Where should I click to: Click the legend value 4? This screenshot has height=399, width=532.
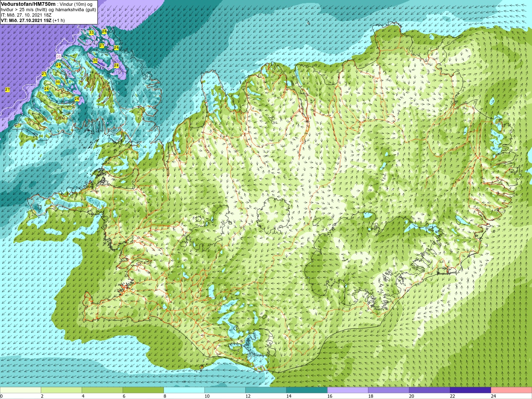83,396
